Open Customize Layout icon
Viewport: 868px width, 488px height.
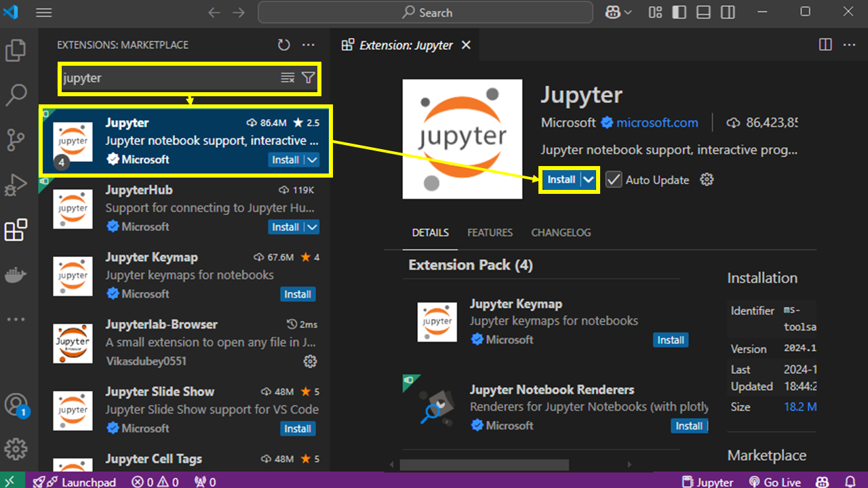click(x=655, y=12)
